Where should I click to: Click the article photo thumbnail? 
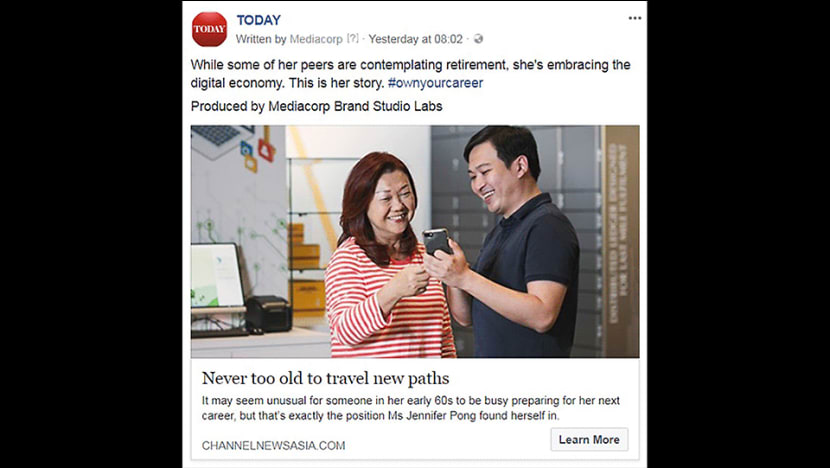click(x=415, y=241)
